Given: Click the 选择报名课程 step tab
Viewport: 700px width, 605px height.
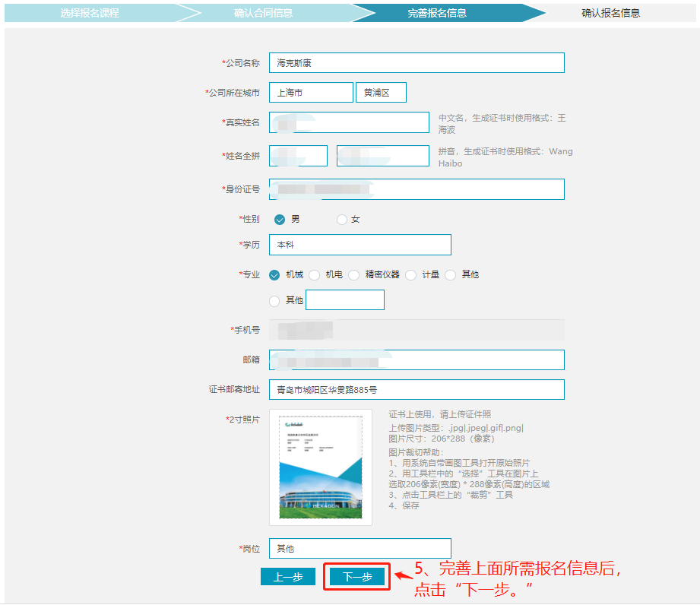Looking at the screenshot, I should point(90,13).
